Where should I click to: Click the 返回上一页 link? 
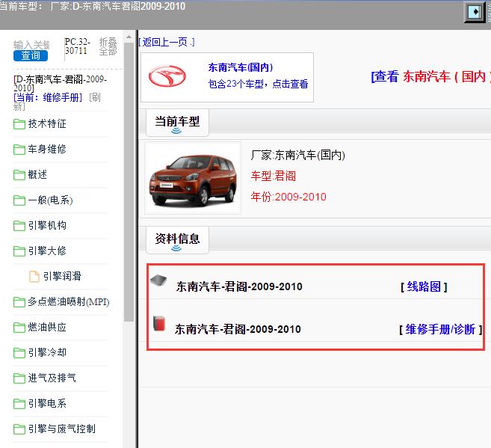point(166,42)
